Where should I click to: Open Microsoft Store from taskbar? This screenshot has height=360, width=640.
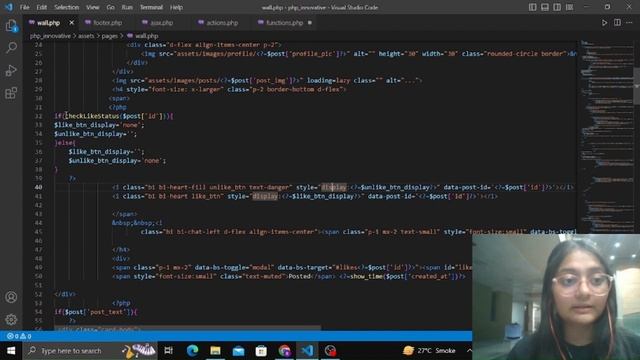[261, 351]
